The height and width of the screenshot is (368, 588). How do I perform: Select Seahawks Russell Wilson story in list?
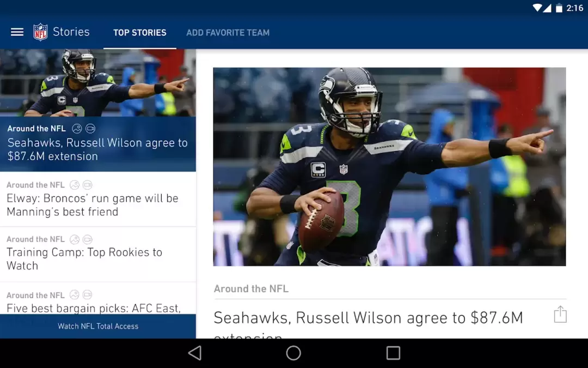tap(98, 144)
